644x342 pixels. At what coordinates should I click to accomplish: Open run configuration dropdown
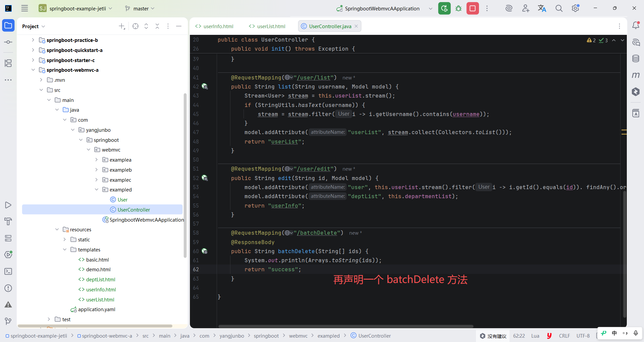(431, 9)
